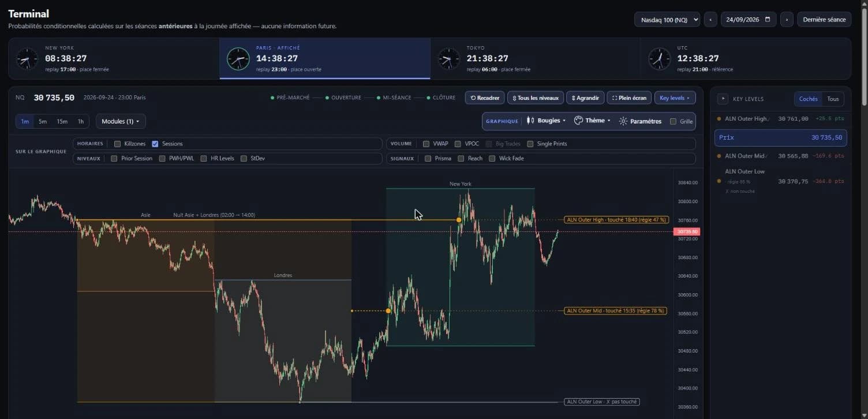Uncheck the Sessions checkbox
868x419 pixels.
click(x=155, y=144)
